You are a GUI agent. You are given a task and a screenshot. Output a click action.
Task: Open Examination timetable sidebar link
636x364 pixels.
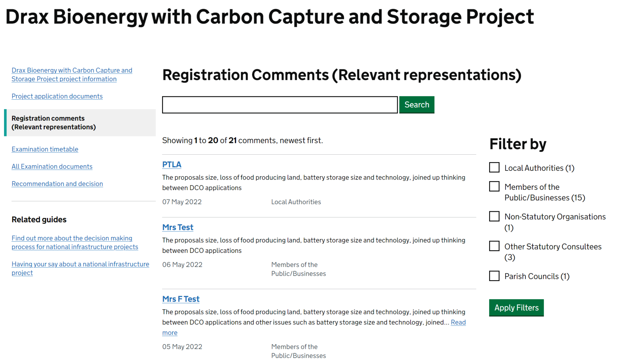tap(45, 149)
